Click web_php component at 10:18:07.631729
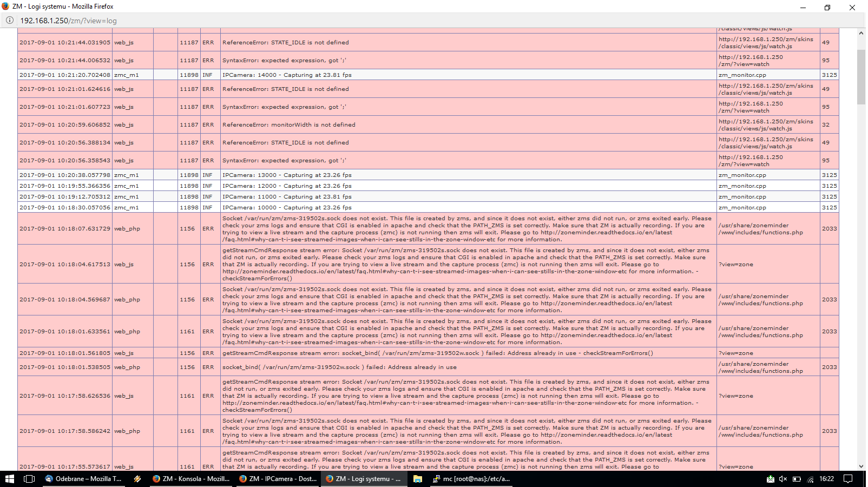 click(127, 228)
